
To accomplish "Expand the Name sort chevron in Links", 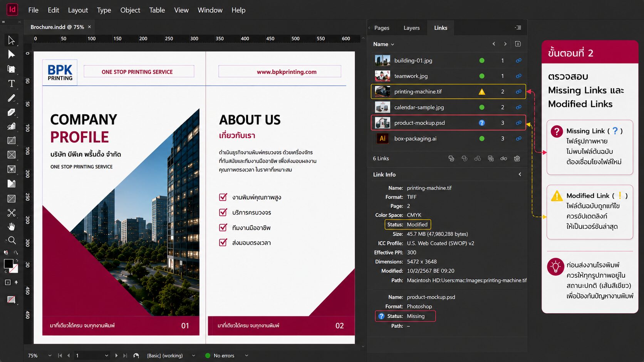I will pyautogui.click(x=392, y=44).
